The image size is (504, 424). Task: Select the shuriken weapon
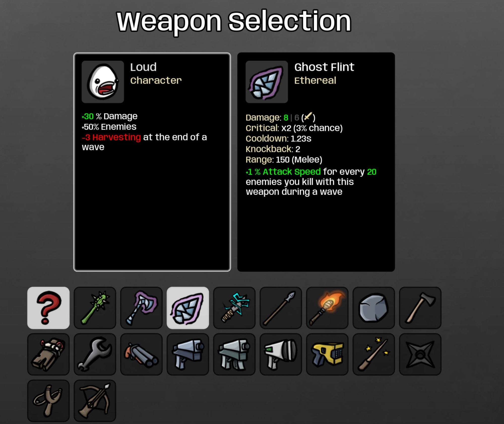420,354
